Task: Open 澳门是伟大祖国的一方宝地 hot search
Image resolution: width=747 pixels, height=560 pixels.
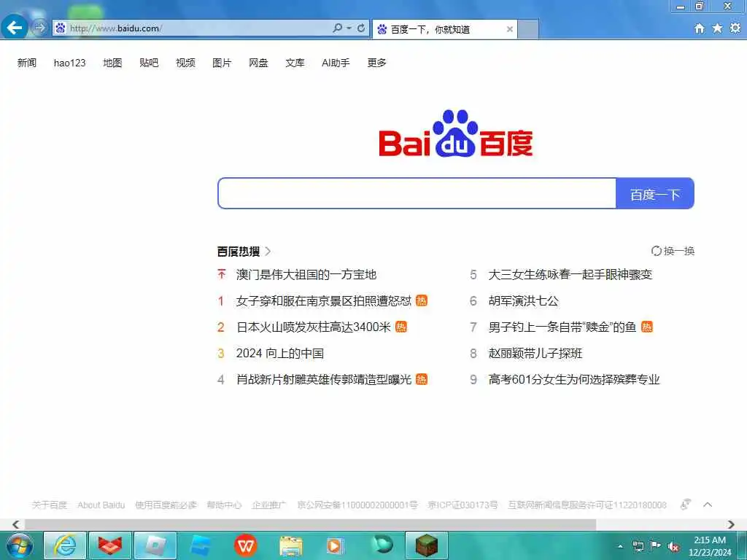Action: click(306, 275)
